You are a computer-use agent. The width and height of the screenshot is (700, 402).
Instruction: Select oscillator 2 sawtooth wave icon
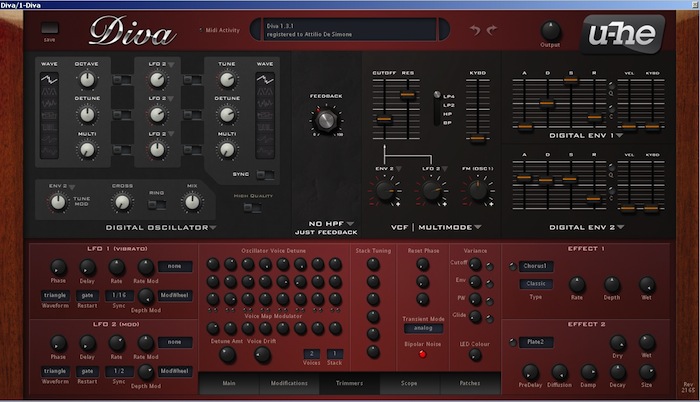[265, 80]
